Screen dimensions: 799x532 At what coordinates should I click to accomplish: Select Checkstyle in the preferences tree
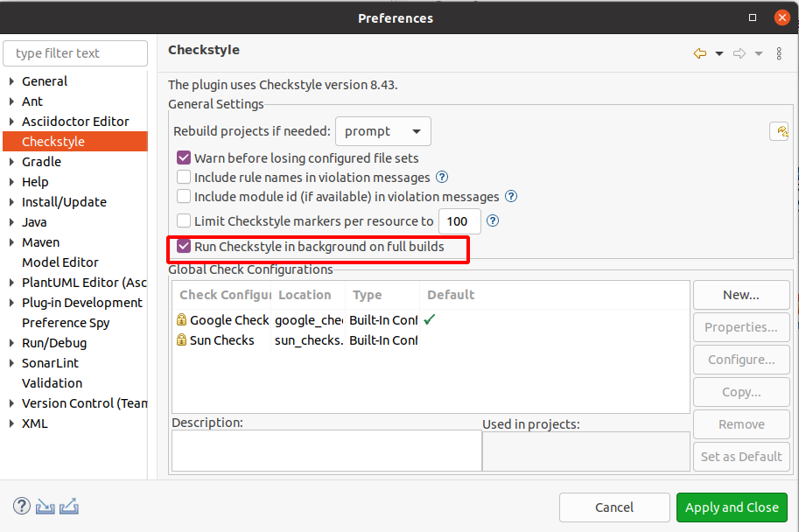pos(75,142)
